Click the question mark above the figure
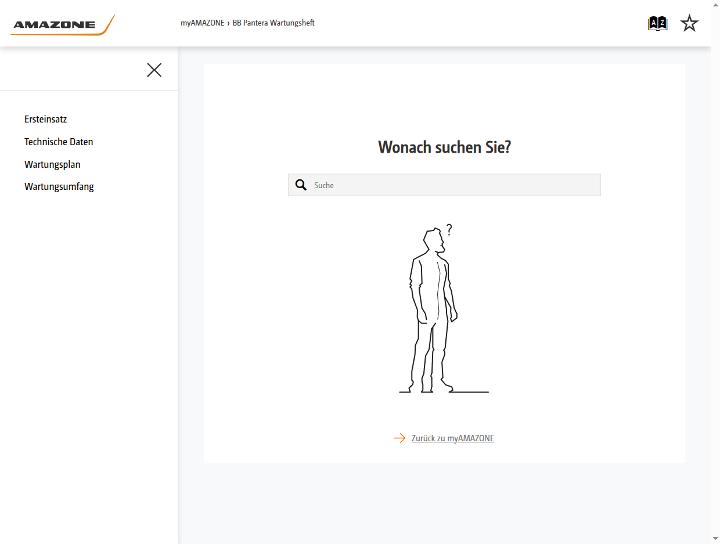Viewport: 720px width, 544px height. (449, 230)
